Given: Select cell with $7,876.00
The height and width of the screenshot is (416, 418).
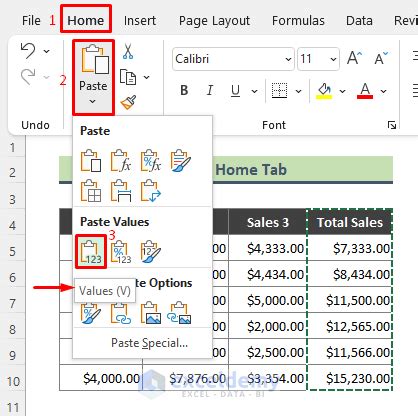Looking at the screenshot, I should (185, 378).
